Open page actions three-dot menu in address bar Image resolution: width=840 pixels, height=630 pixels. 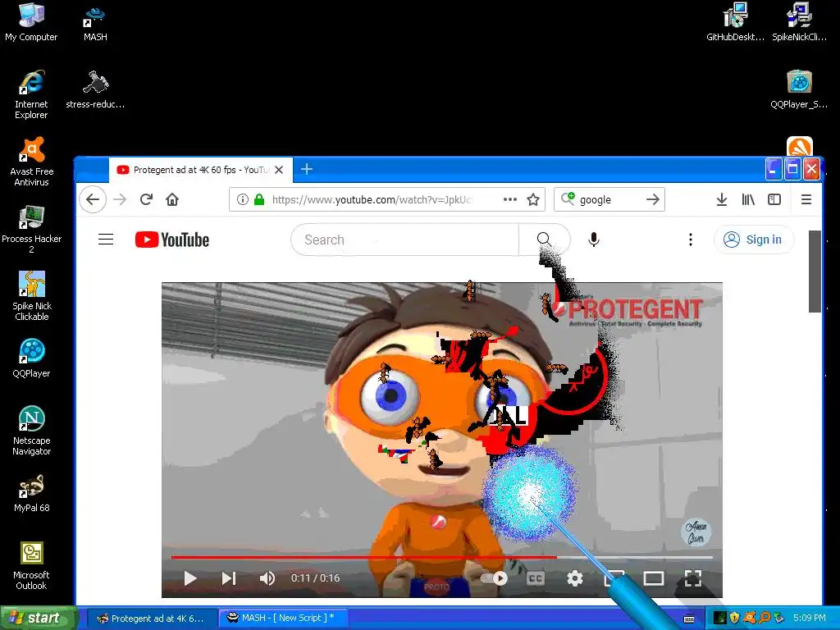point(510,199)
